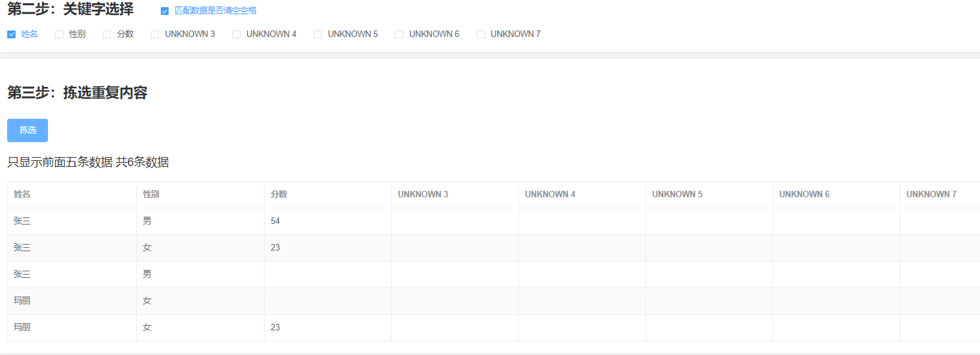Viewport: 980px width, 355px height.
Task: Click the UNKNOWN 4 table column header
Action: click(x=582, y=195)
